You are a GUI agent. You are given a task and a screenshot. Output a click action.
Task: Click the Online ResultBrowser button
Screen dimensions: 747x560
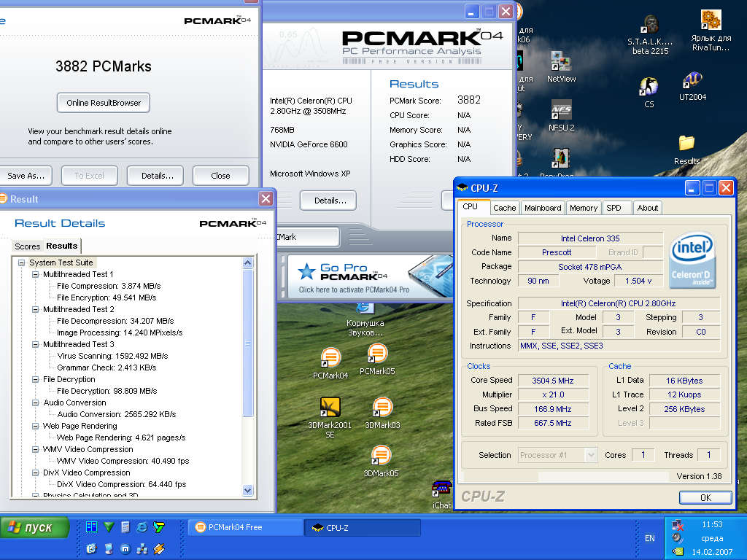coord(104,102)
